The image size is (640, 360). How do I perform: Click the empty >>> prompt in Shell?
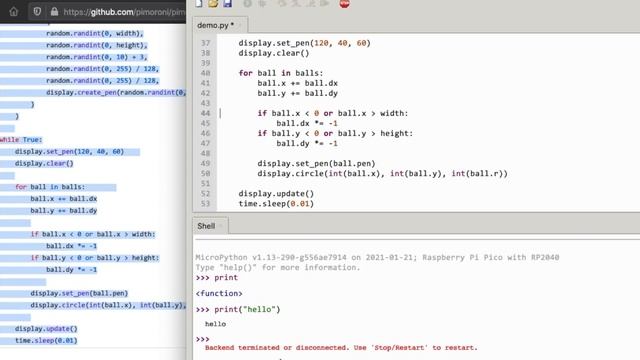coord(202,339)
